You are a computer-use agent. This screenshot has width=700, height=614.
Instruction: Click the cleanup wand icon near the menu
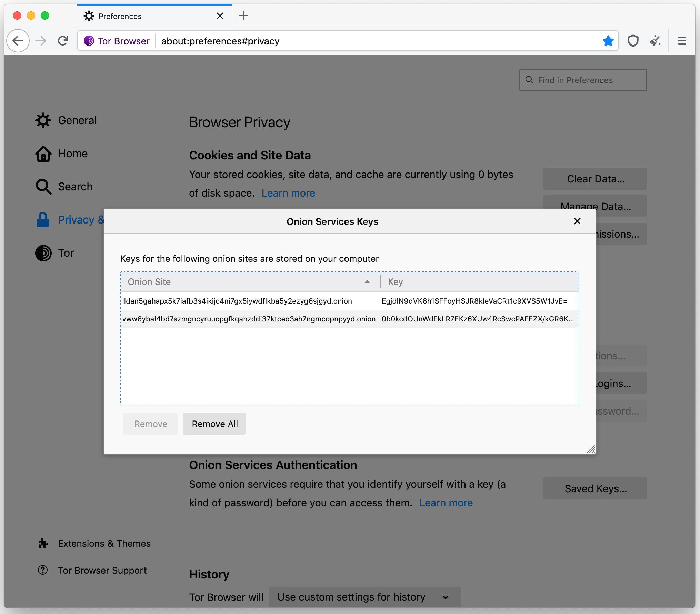coord(656,41)
